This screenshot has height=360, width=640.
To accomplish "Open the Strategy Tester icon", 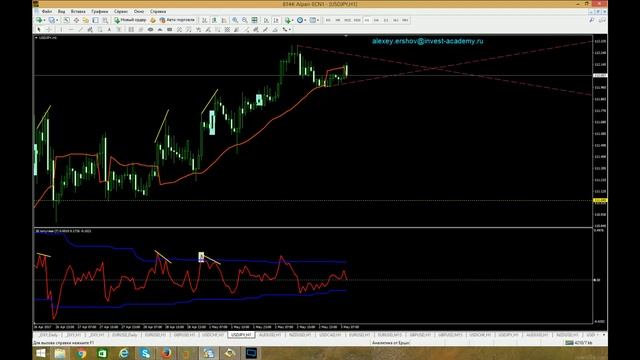I will (x=105, y=20).
